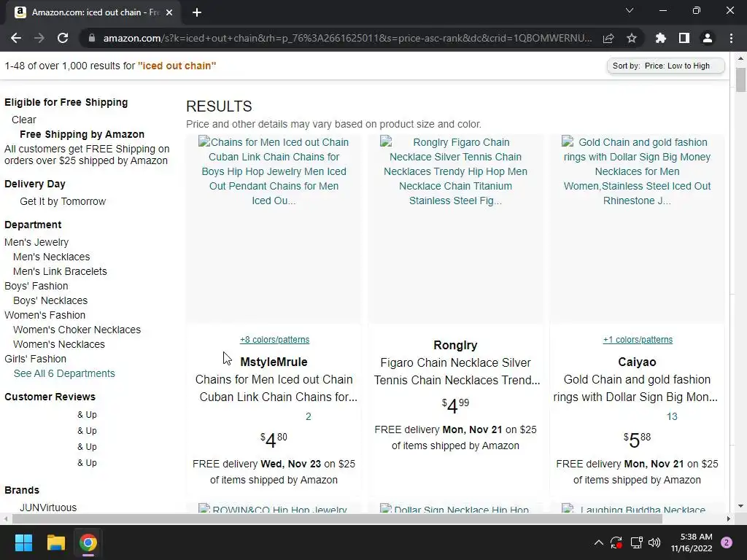Open Boys' Fashion department
747x560 pixels.
click(x=36, y=286)
